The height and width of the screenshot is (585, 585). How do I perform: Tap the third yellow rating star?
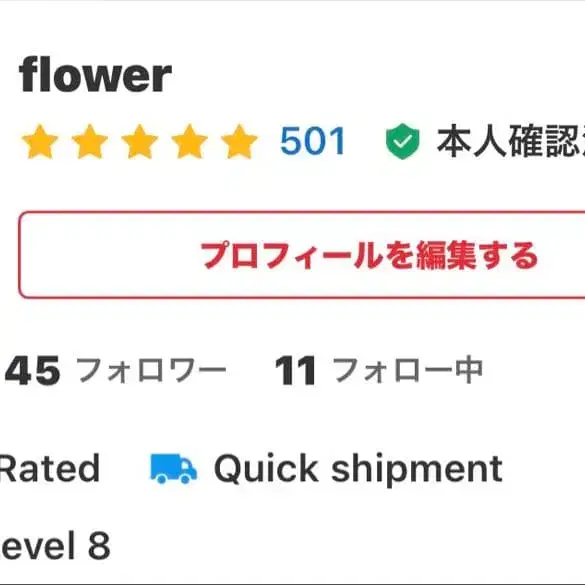[x=140, y=142]
